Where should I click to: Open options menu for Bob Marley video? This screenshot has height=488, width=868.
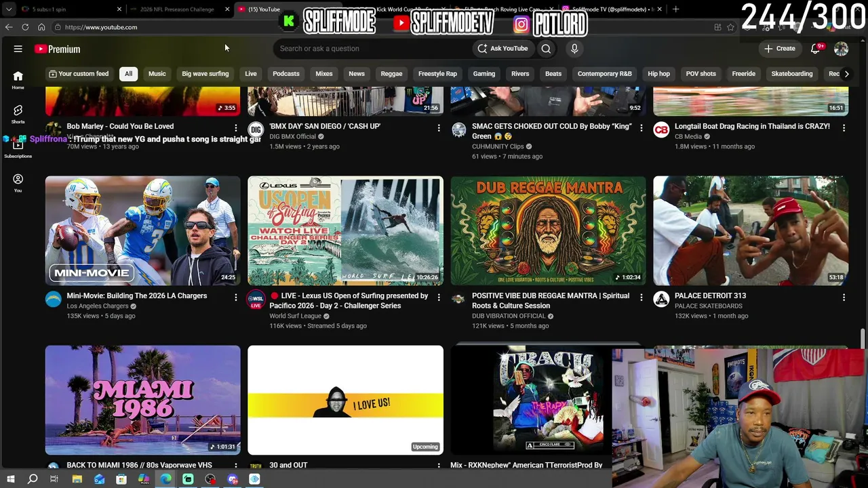pyautogui.click(x=236, y=127)
